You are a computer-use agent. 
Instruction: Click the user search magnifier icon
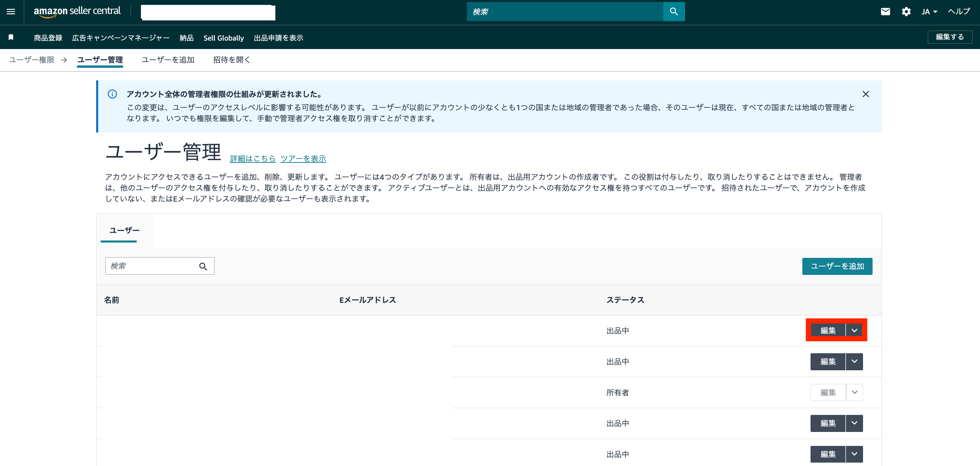click(x=203, y=266)
